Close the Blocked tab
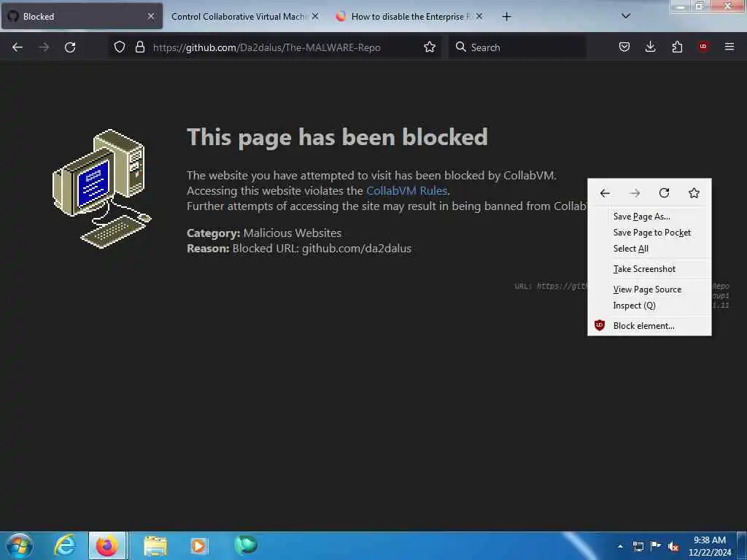Screen dimensions: 747x560 point(151,16)
